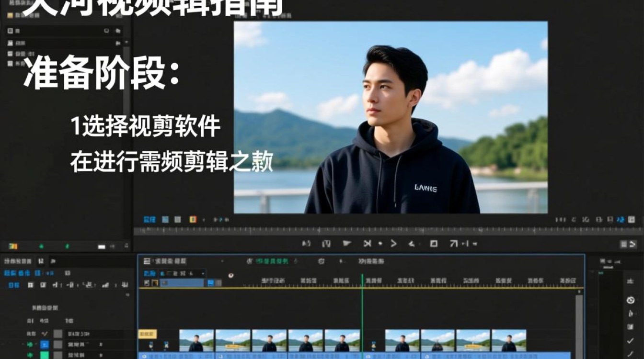Click the blue film icon beside the monitor's blue label

165,220
